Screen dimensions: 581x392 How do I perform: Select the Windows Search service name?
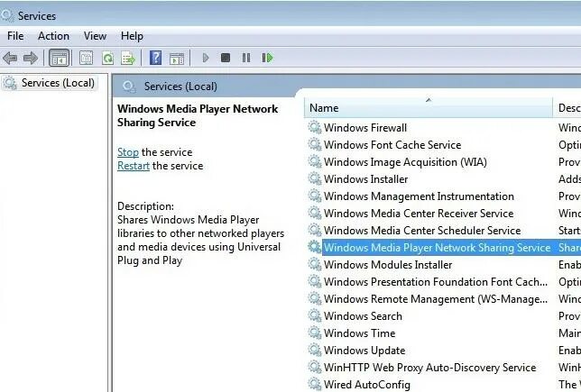coord(363,315)
